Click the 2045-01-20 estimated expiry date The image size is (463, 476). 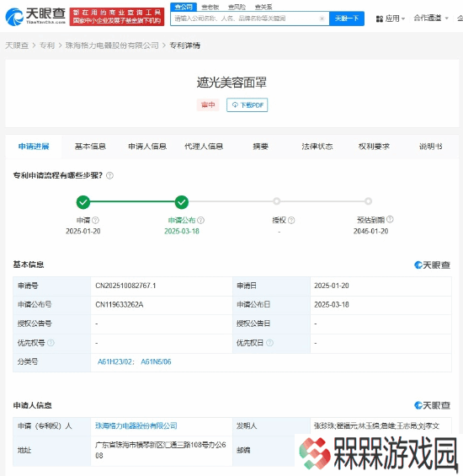pos(370,232)
